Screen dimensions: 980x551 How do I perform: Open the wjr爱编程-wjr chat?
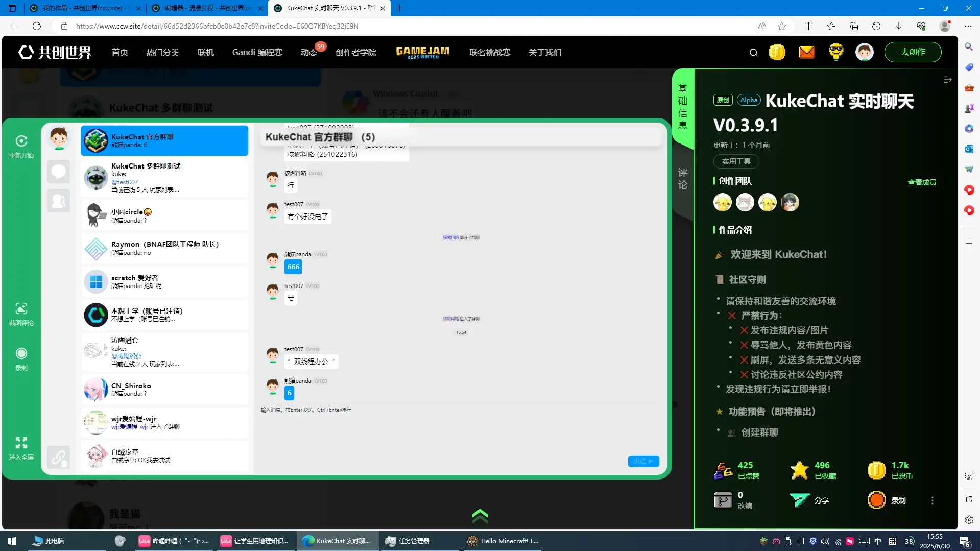tap(164, 422)
